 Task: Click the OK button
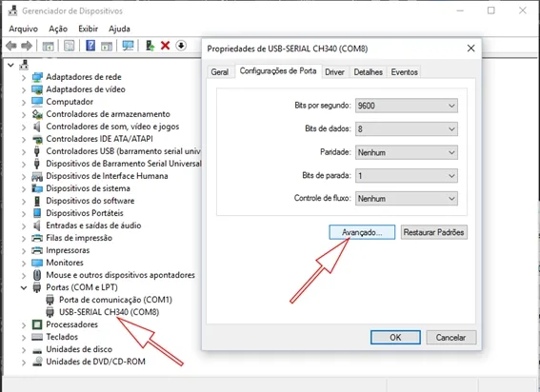[x=395, y=337]
